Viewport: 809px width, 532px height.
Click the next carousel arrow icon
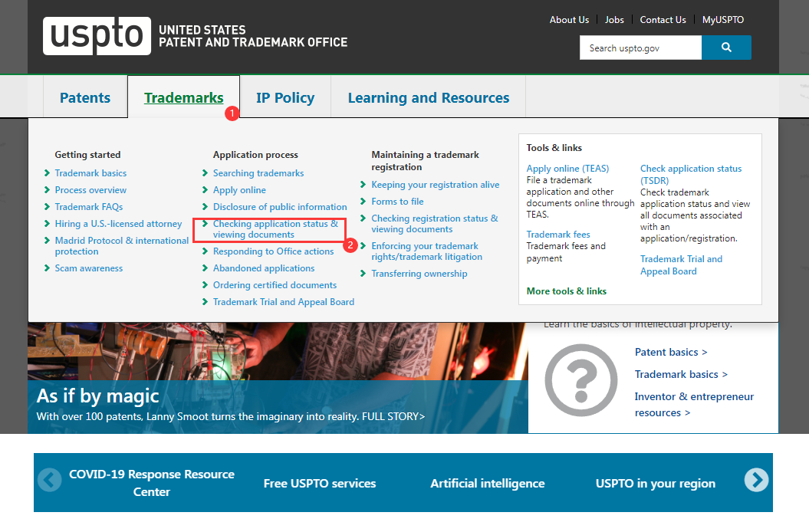(756, 480)
